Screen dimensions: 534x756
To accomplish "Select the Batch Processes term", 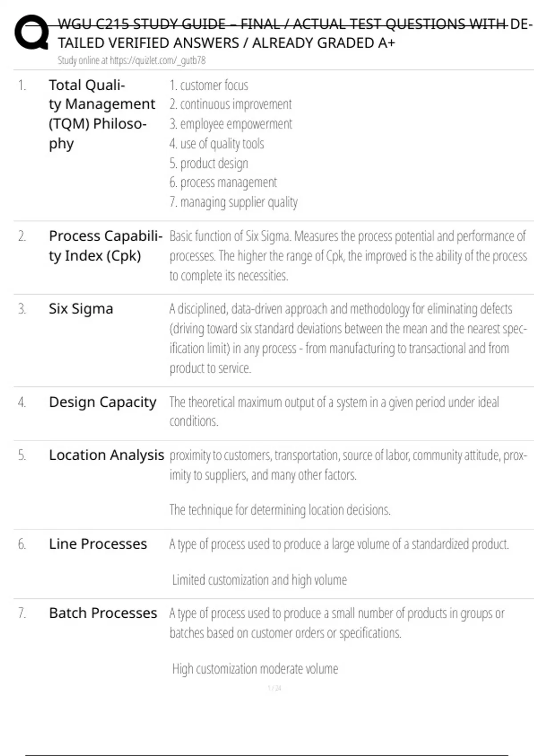I will tap(103, 613).
